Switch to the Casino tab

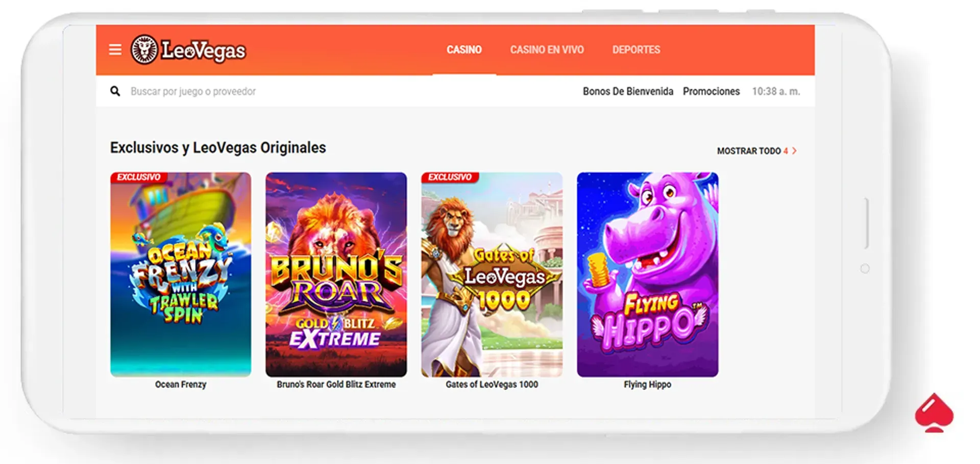point(464,50)
